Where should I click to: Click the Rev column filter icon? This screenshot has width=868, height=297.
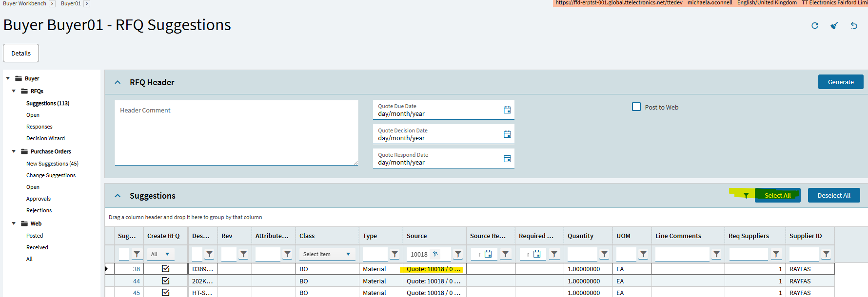tap(244, 254)
